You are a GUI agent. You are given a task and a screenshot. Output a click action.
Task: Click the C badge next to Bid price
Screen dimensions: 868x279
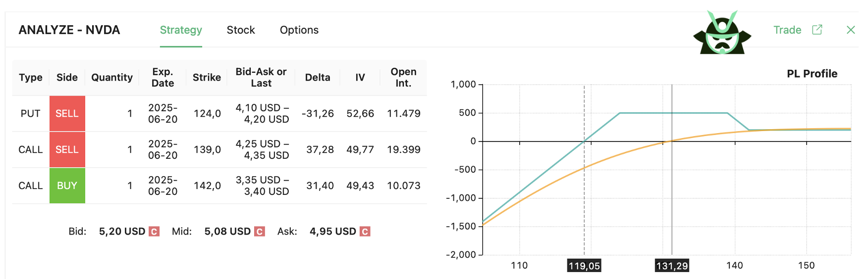point(154,232)
